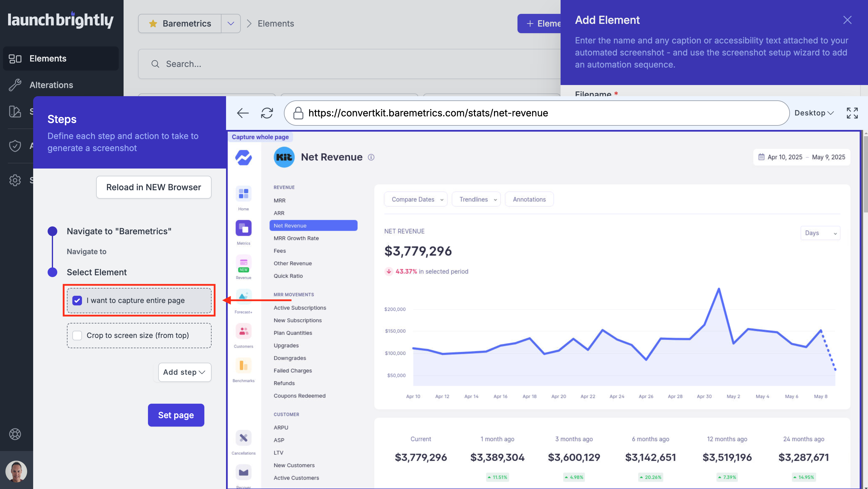Open the Baremetrics project dropdown arrow
Image resolution: width=868 pixels, height=489 pixels.
click(231, 23)
